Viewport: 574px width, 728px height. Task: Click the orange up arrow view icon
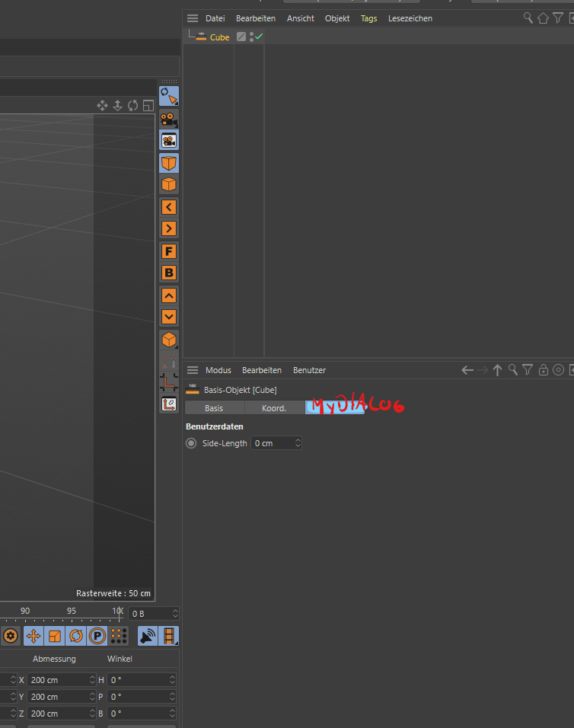point(169,295)
